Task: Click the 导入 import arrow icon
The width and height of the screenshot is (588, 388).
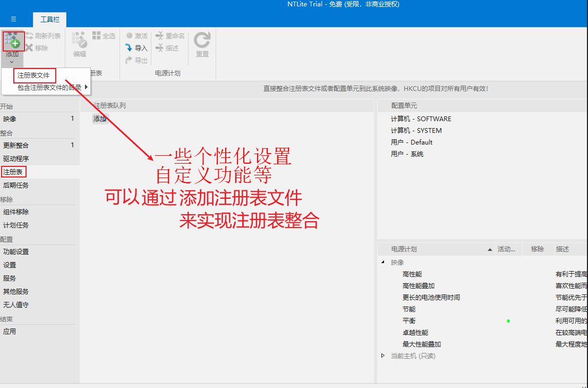Action: click(129, 48)
